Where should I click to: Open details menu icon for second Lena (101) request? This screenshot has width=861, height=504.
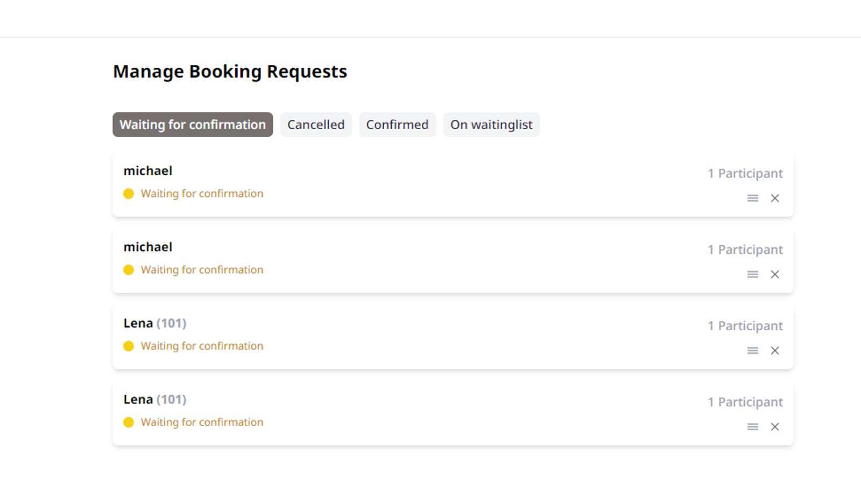point(752,427)
